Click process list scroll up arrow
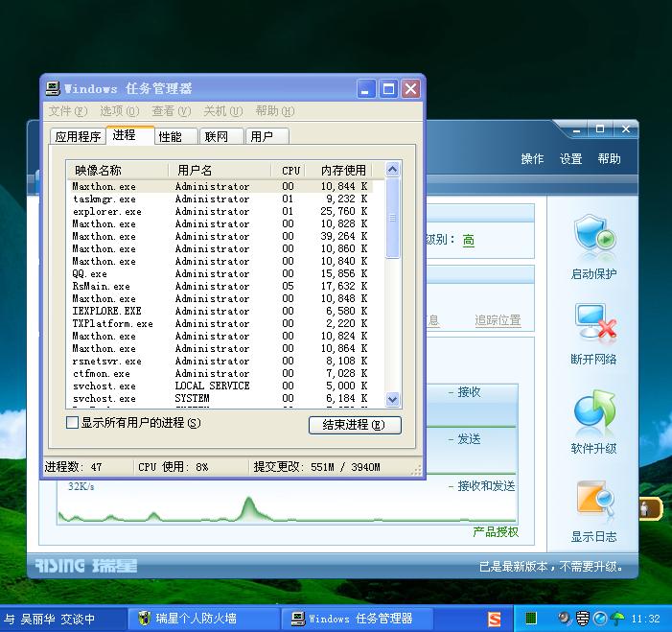Image resolution: width=672 pixels, height=632 pixels. 392,170
